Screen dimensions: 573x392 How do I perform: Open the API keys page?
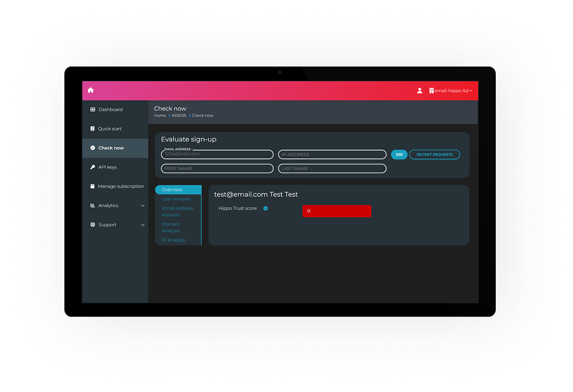click(115, 167)
